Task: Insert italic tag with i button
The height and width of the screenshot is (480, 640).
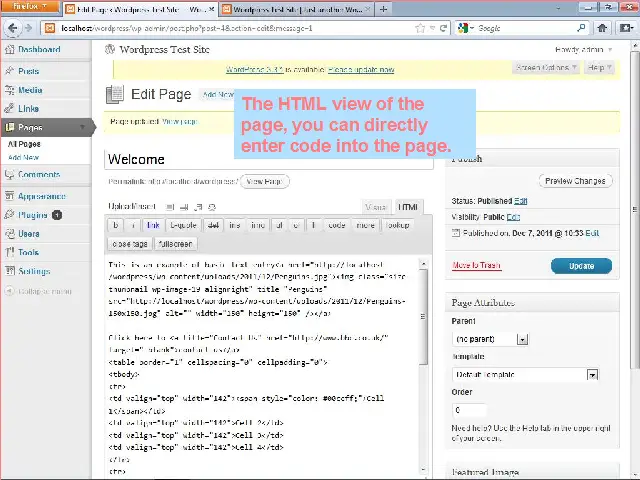Action: coord(133,225)
